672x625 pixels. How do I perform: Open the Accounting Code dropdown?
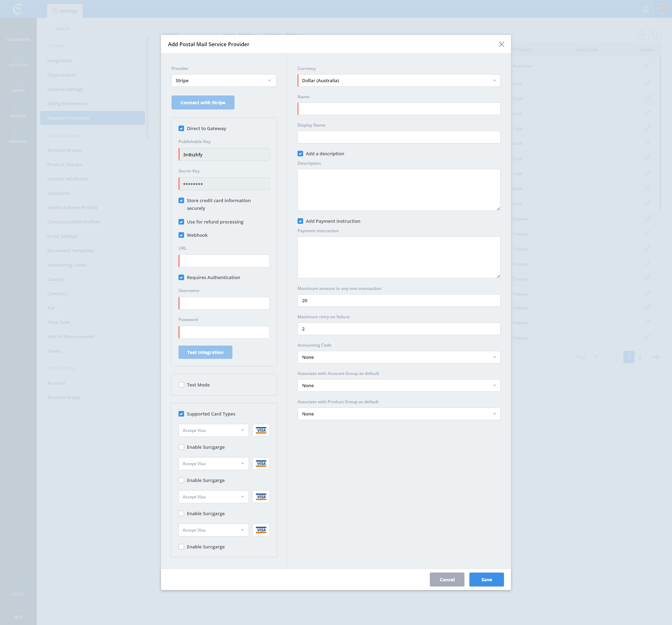tap(399, 357)
